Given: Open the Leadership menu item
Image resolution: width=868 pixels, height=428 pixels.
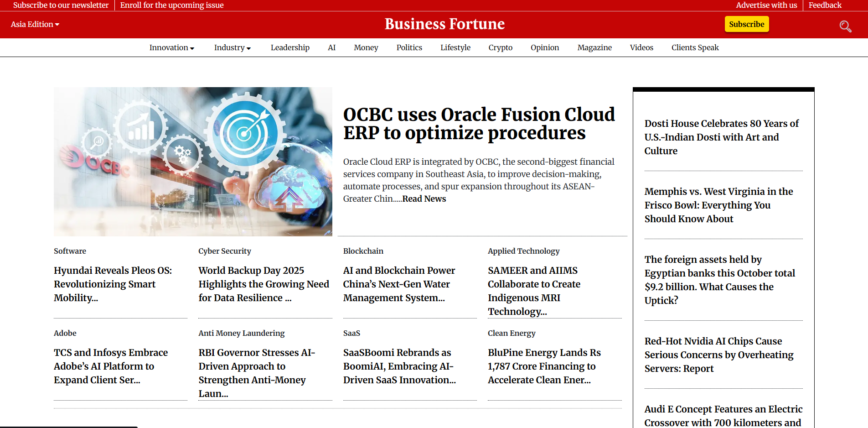Looking at the screenshot, I should coord(290,47).
